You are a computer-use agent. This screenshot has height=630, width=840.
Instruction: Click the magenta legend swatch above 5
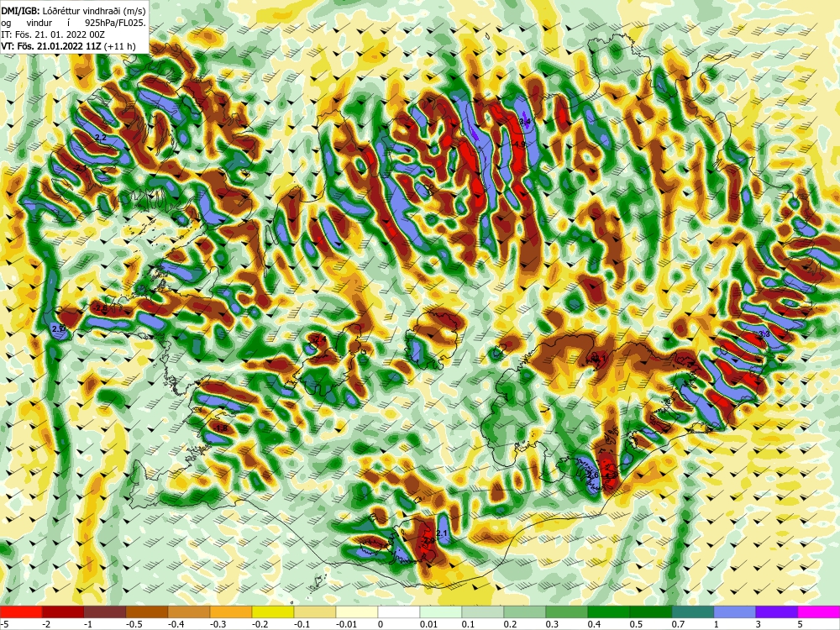pos(819,612)
